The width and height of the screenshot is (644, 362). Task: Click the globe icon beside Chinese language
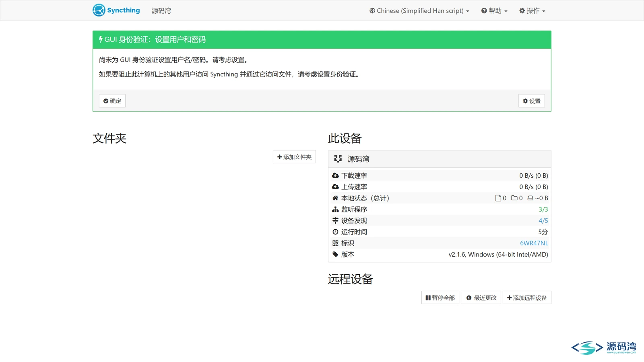pos(372,11)
